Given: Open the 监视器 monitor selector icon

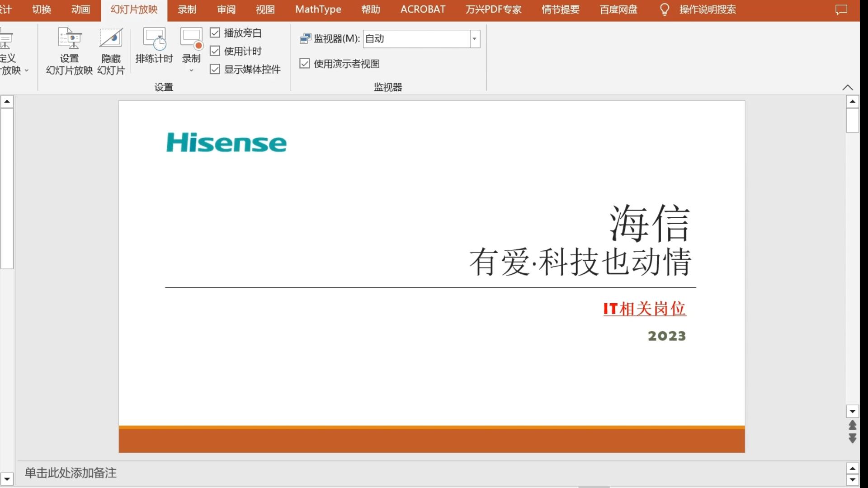Looking at the screenshot, I should click(306, 38).
